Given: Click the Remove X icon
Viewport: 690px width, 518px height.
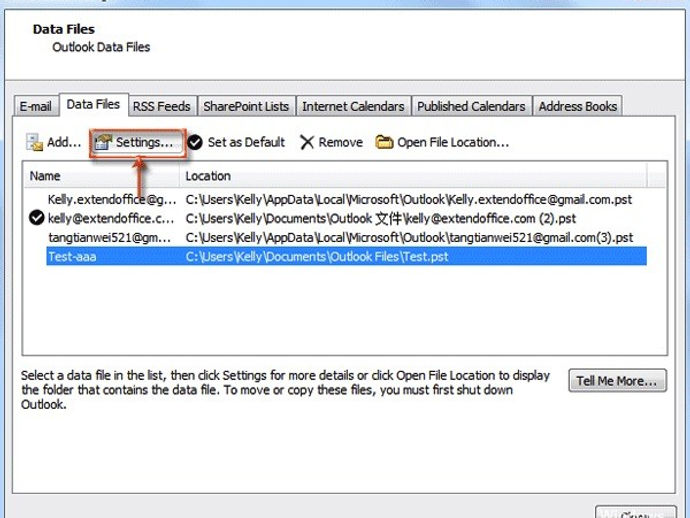Looking at the screenshot, I should point(307,142).
